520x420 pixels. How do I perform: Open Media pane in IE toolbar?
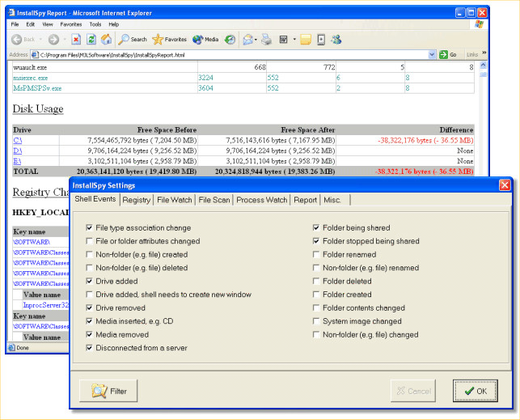(x=205, y=40)
